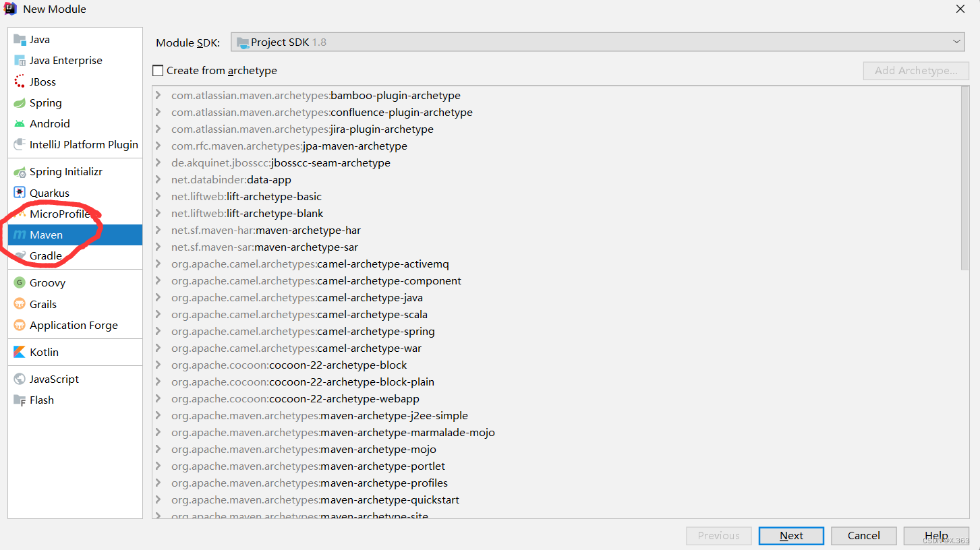Click the IntelliJ logo in title bar
Screen dimensions: 980x550
[9, 9]
